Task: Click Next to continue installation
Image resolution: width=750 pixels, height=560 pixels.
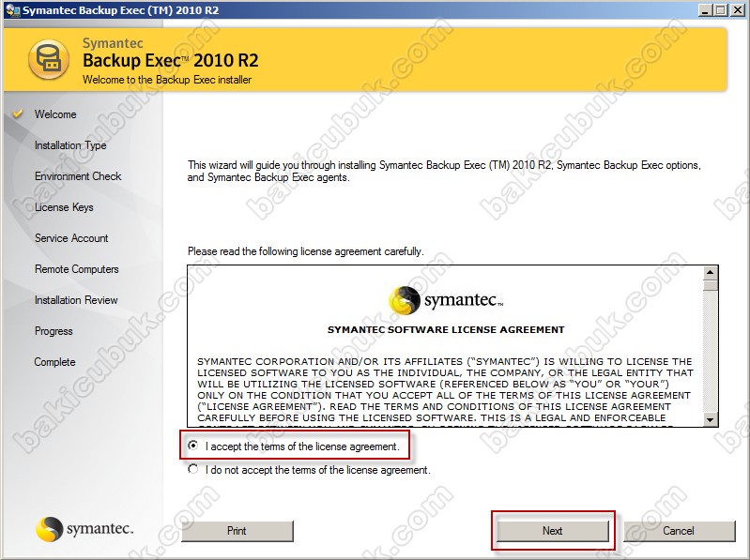Action: (x=553, y=531)
